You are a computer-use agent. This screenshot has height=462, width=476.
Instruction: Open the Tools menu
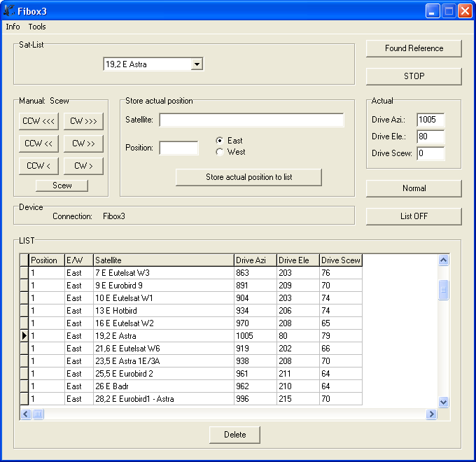37,27
